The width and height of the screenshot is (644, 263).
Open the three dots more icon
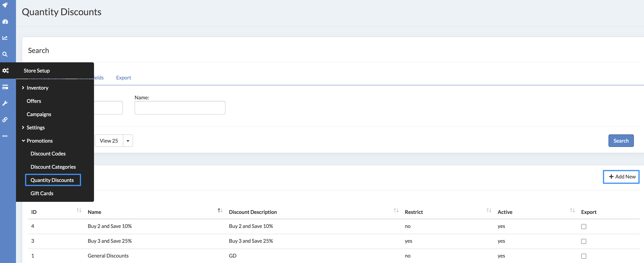[x=5, y=136]
